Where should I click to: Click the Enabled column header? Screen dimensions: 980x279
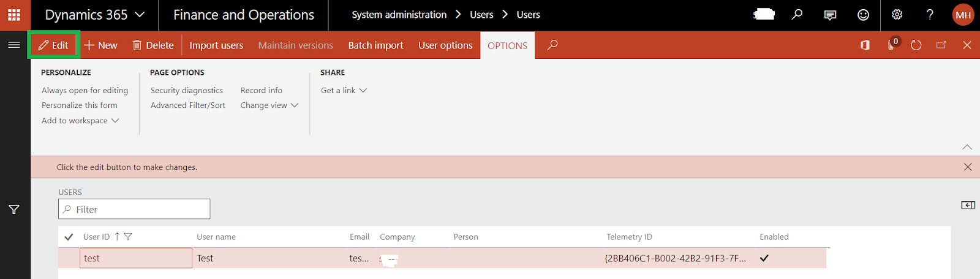pos(774,237)
